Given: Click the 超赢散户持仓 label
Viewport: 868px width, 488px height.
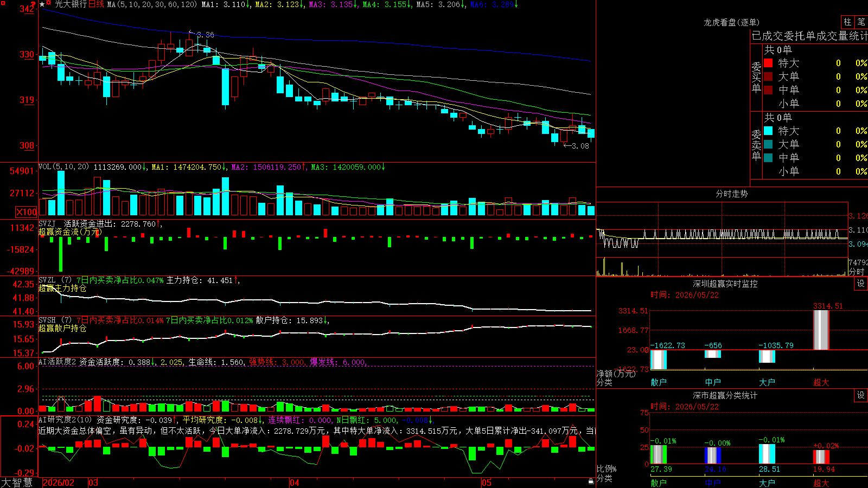Looking at the screenshot, I should tap(62, 329).
